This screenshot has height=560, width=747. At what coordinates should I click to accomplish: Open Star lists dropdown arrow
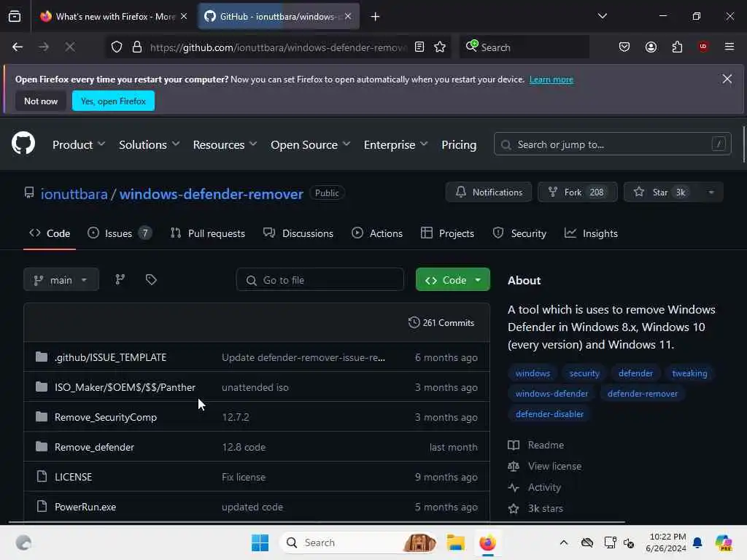(x=711, y=192)
